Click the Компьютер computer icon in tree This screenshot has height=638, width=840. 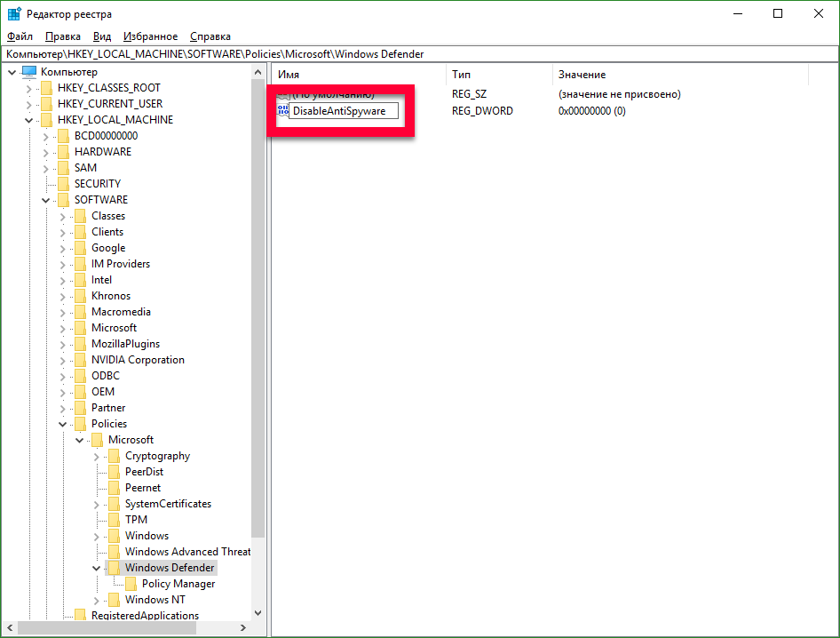click(x=29, y=72)
